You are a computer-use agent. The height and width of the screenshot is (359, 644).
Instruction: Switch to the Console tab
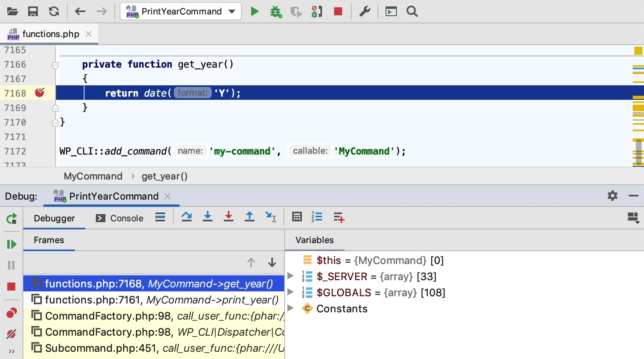[120, 218]
